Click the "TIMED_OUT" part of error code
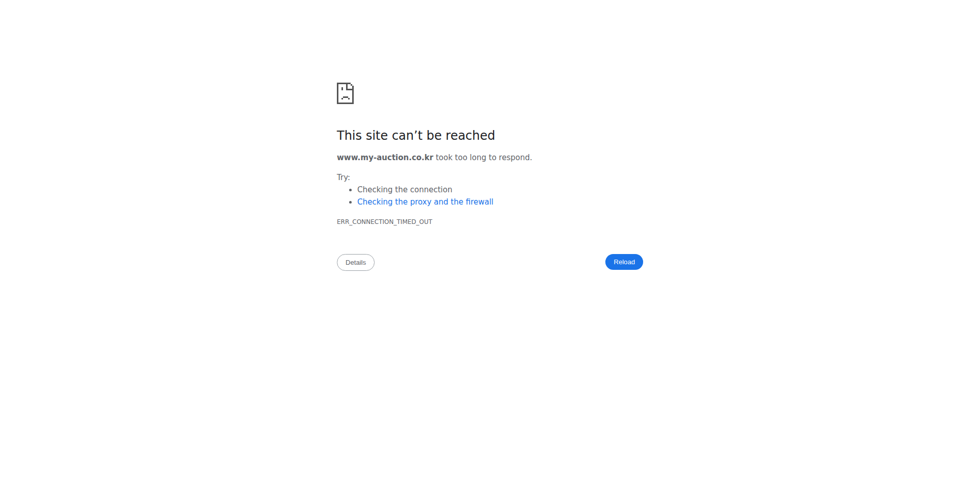Viewport: 980px width, 480px height. click(414, 222)
